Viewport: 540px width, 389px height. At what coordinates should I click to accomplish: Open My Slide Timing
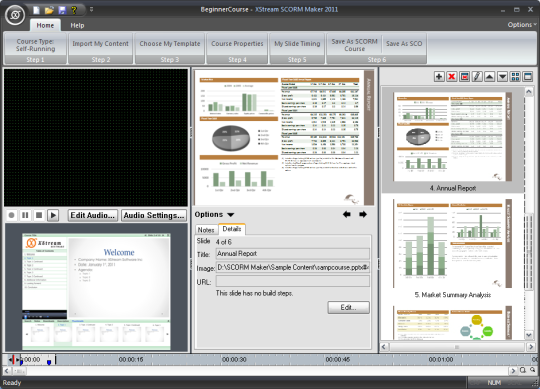click(x=297, y=44)
